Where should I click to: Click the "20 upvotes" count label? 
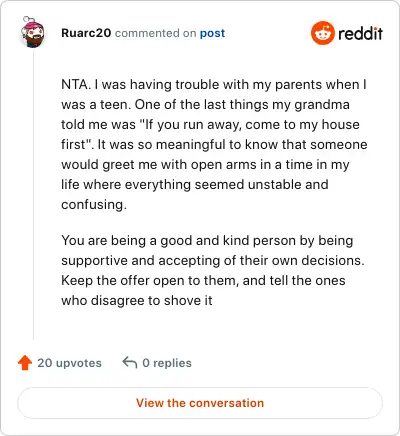pyautogui.click(x=69, y=363)
